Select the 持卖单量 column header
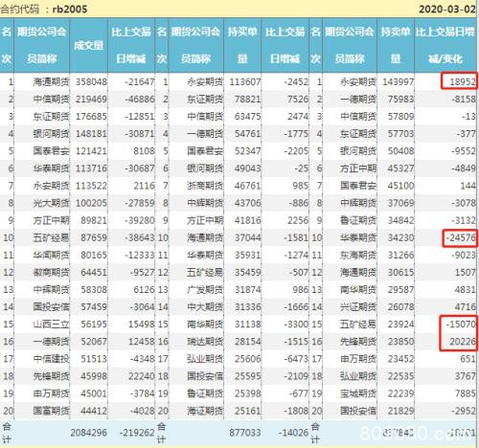 (396, 45)
